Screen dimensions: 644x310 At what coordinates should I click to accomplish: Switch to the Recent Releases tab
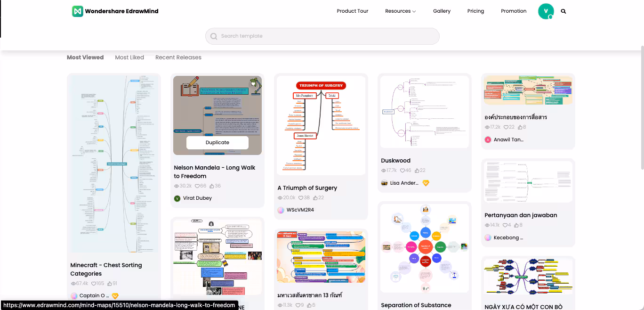[x=178, y=57]
